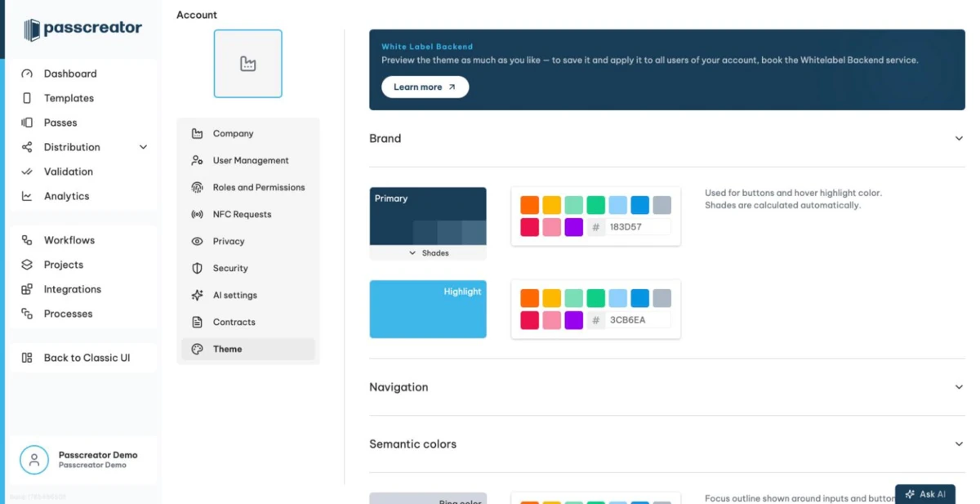Image resolution: width=980 pixels, height=504 pixels.
Task: Click the Learn more button
Action: 425,87
